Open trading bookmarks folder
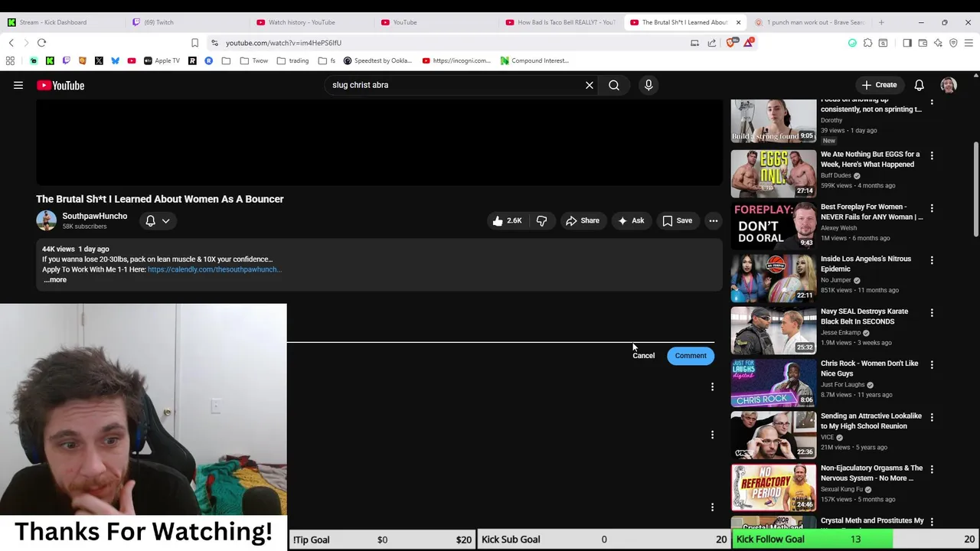 click(293, 60)
